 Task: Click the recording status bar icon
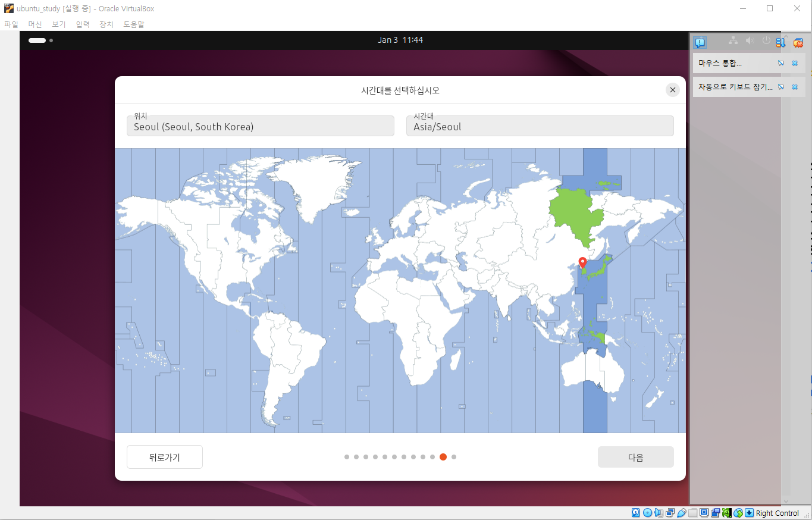click(715, 513)
